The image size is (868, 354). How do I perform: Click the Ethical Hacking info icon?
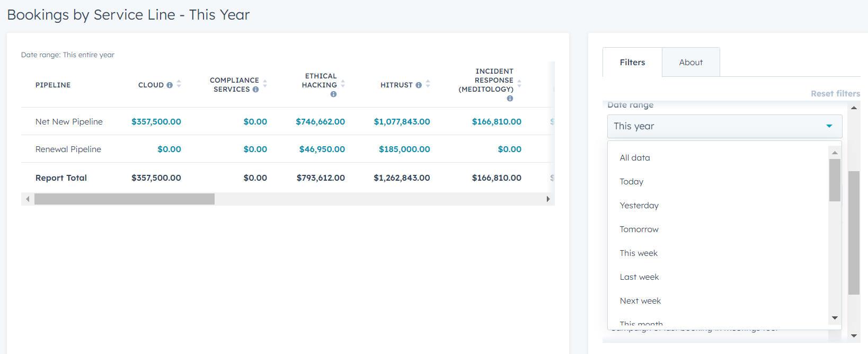coord(333,94)
